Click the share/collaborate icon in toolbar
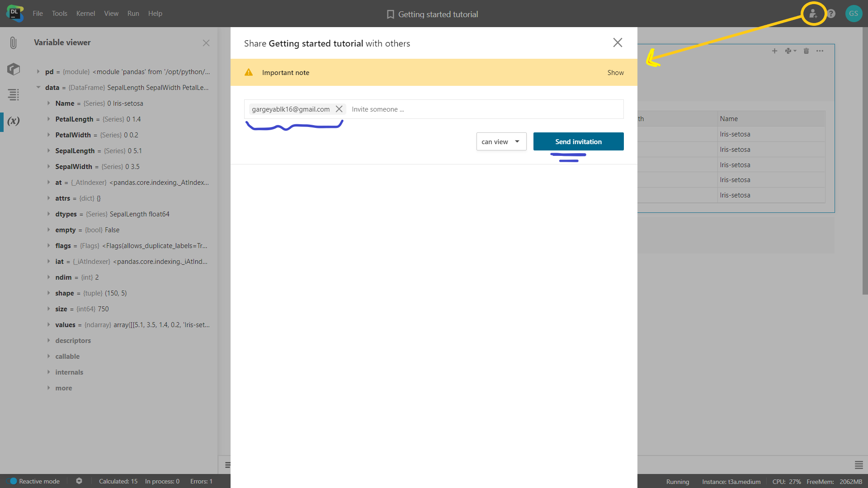Screen dimensions: 868x488 (813, 13)
